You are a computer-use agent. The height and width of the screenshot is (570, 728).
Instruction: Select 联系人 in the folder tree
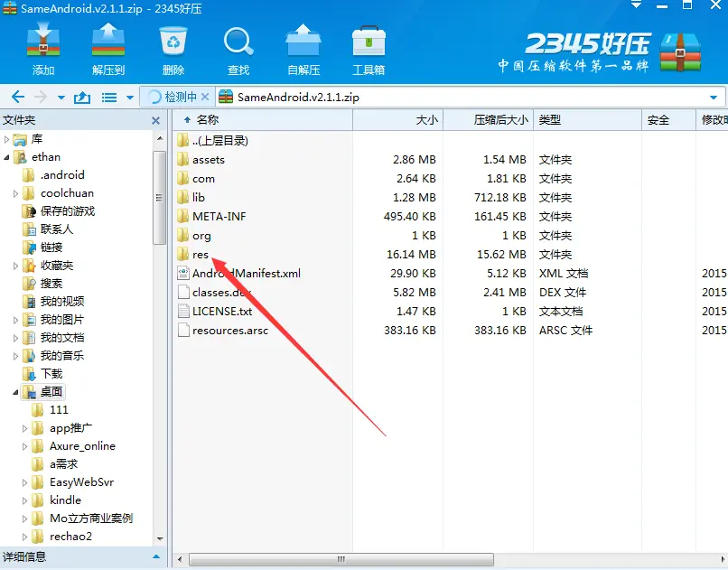[48, 229]
